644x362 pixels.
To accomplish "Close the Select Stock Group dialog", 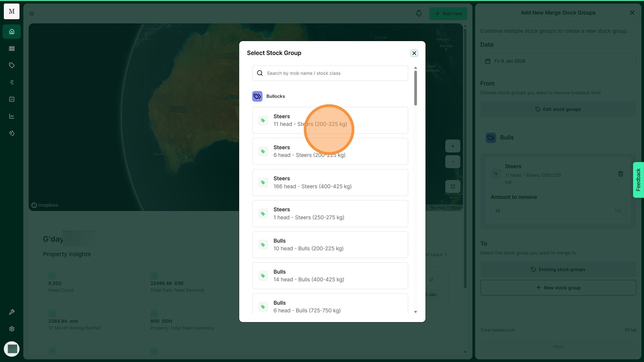I will (414, 53).
